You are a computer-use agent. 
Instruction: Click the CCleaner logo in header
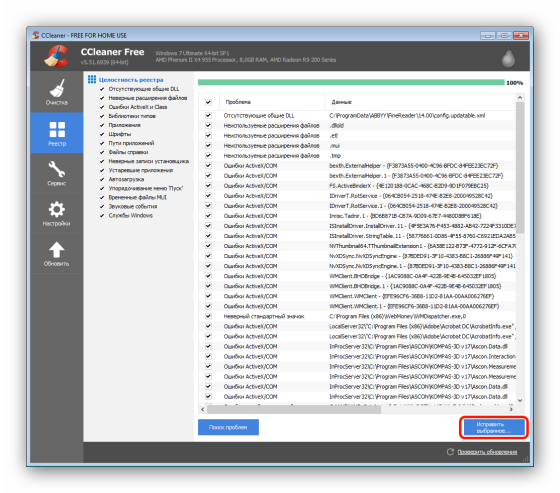56,56
